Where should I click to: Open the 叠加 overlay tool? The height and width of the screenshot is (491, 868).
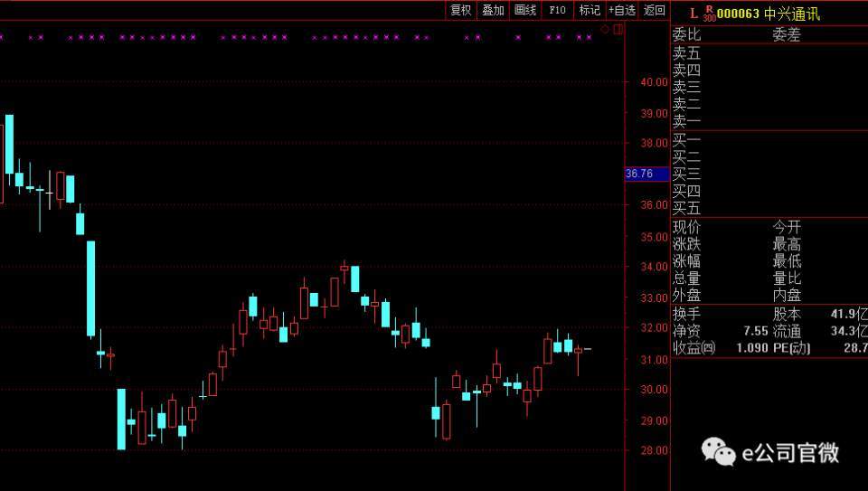[493, 10]
